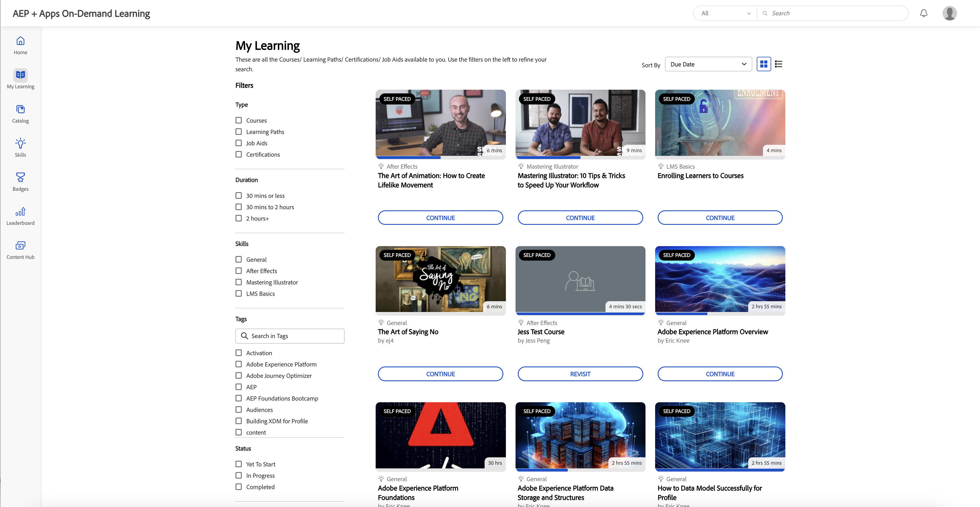This screenshot has height=507, width=980.
Task: Check the Job Aids filter
Action: (239, 143)
